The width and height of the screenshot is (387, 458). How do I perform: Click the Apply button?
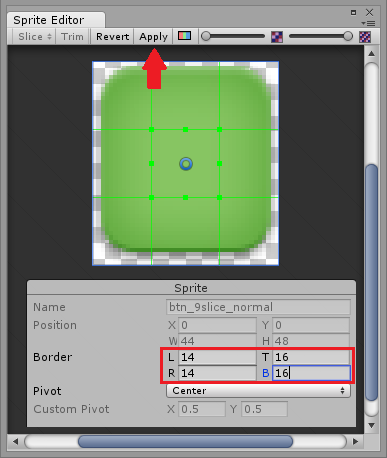point(153,36)
